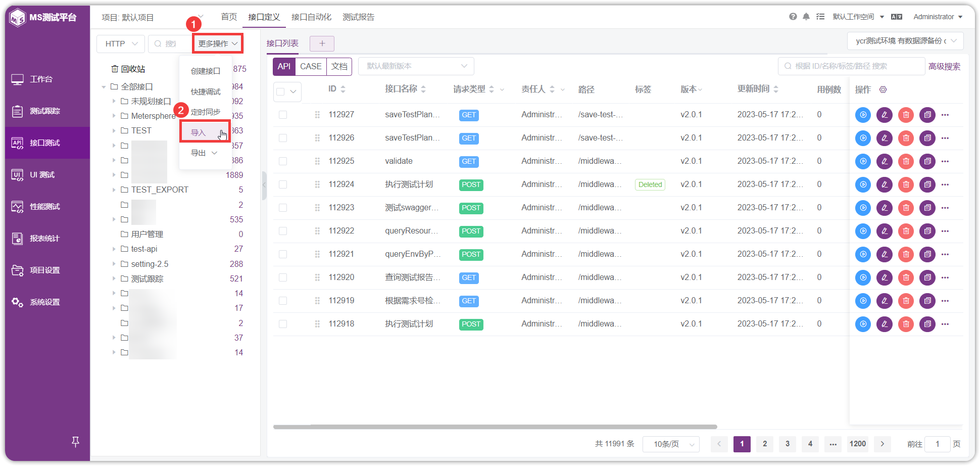The image size is (980, 466).
Task: Switch language with the A/文 icon
Action: pyautogui.click(x=897, y=17)
